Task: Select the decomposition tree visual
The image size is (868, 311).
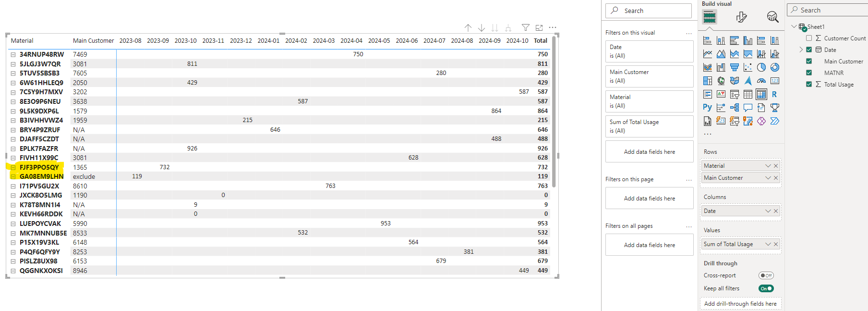Action: [734, 108]
